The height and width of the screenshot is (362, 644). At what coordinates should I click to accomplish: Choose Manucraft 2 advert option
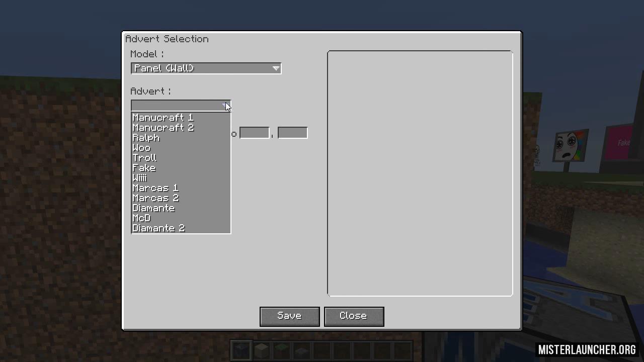(x=181, y=128)
